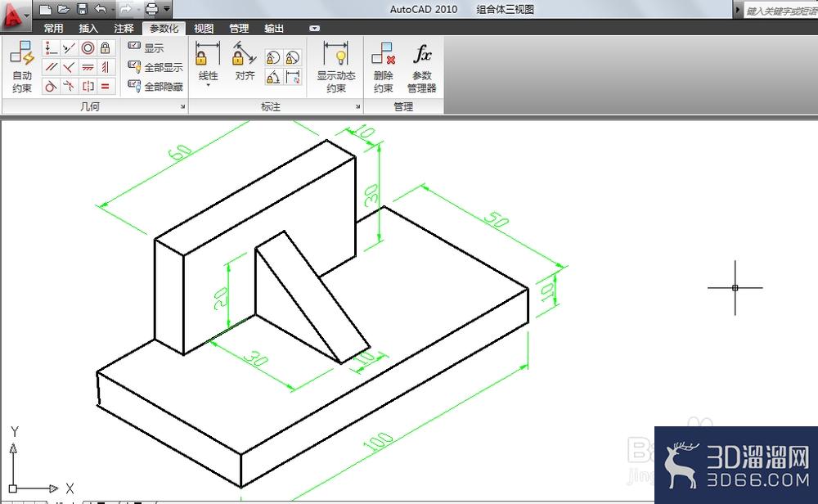Open the 注释 ribbon tab

124,28
